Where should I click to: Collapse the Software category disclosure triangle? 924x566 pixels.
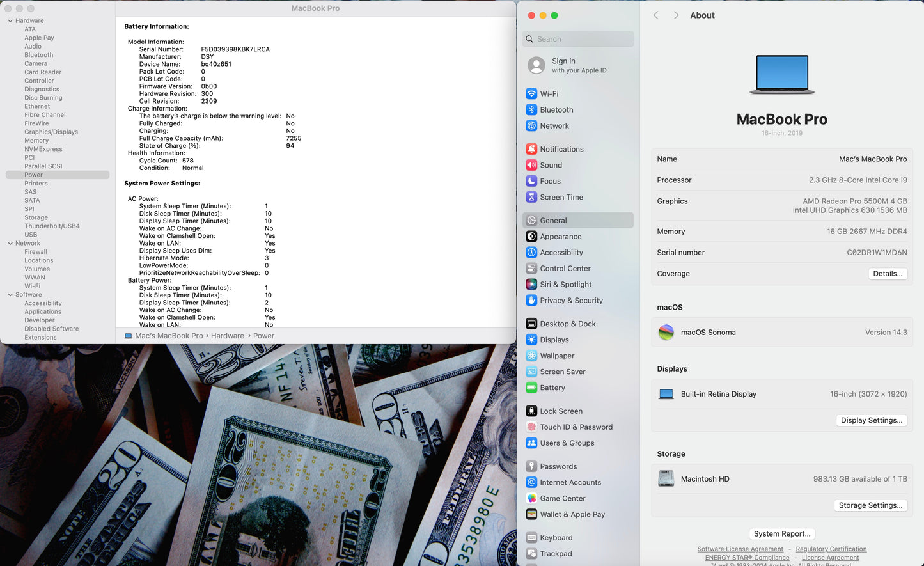click(x=10, y=295)
